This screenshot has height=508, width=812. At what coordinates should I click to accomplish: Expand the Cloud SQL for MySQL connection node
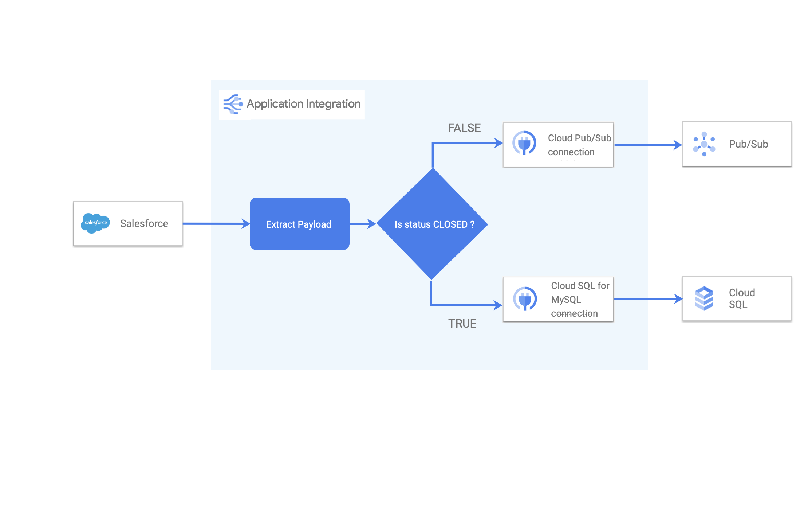pos(558,299)
